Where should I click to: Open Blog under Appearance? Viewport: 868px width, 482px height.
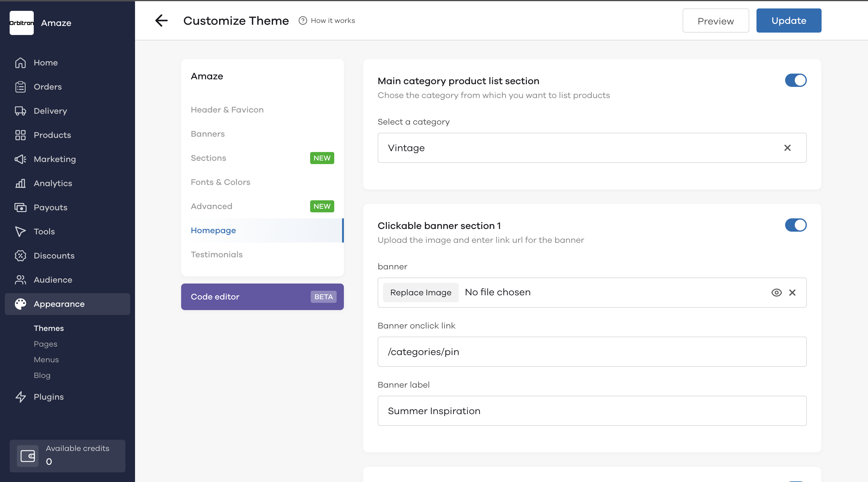click(42, 376)
